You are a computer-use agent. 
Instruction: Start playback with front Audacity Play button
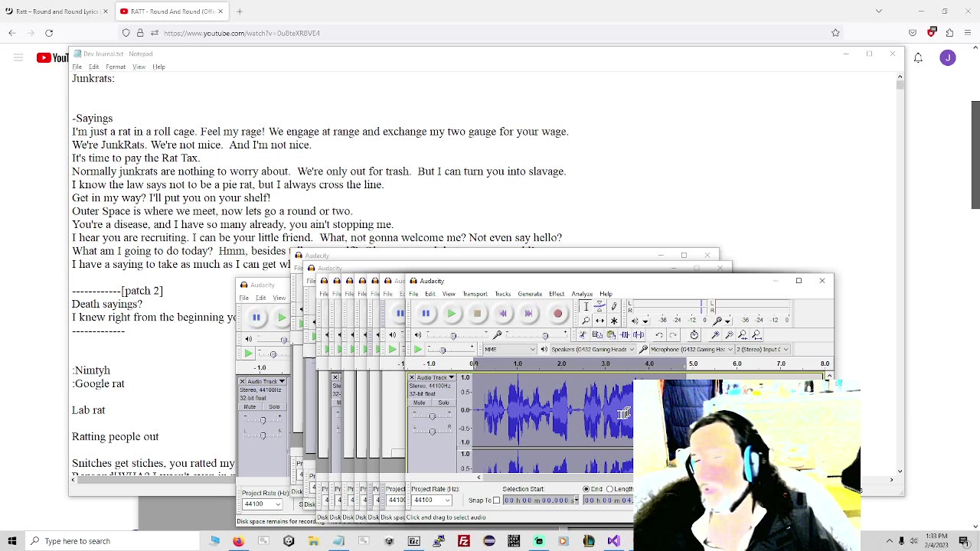(452, 313)
